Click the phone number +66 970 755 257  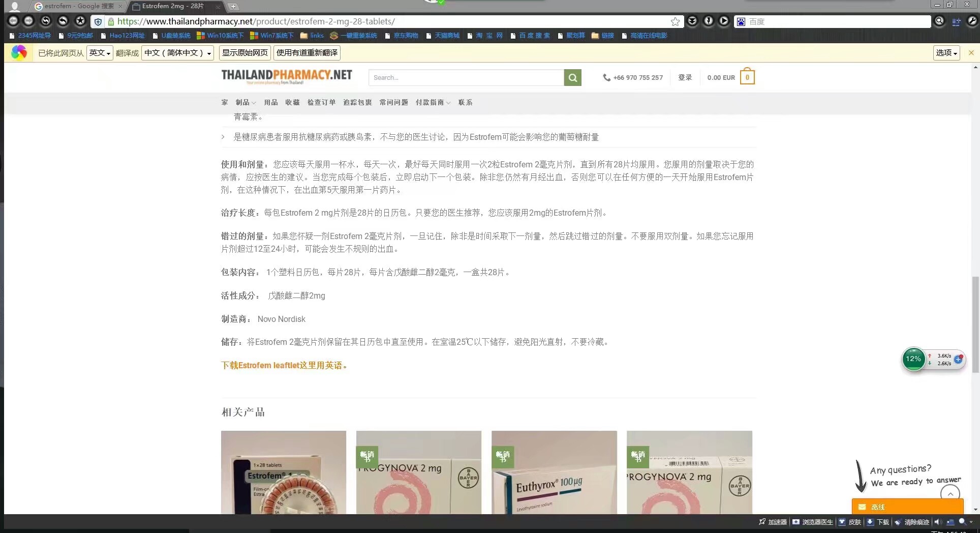(x=638, y=77)
